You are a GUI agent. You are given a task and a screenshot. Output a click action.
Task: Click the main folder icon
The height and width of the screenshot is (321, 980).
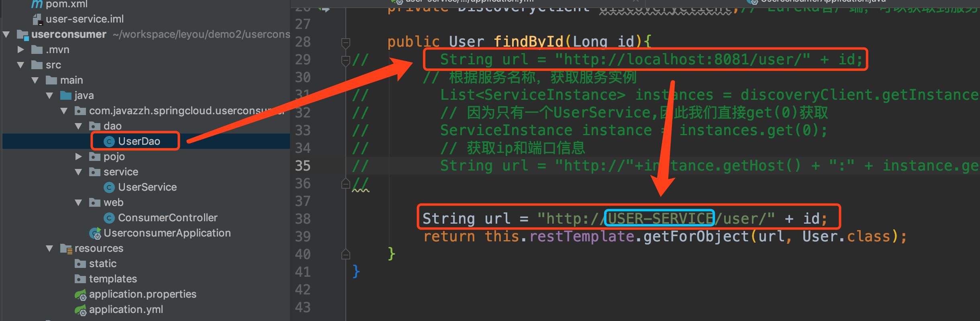pyautogui.click(x=51, y=80)
